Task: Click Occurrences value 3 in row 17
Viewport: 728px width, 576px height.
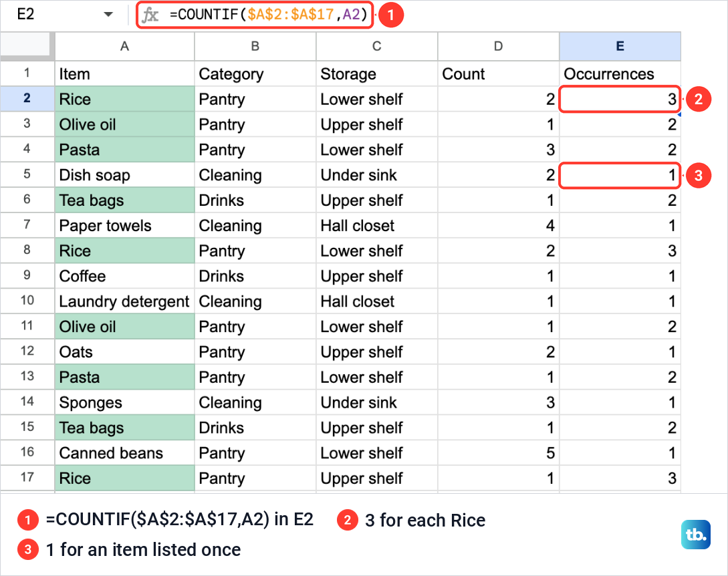Action: click(x=620, y=478)
